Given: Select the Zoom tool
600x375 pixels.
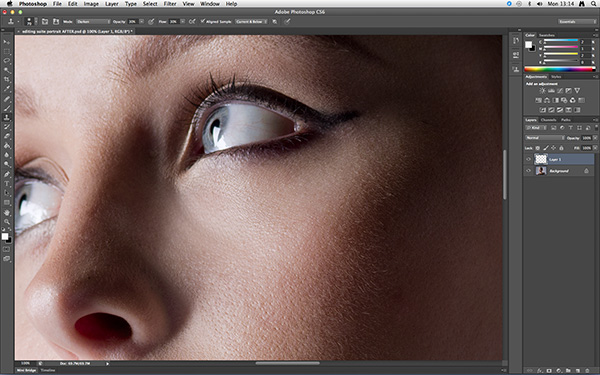Looking at the screenshot, I should (7, 222).
